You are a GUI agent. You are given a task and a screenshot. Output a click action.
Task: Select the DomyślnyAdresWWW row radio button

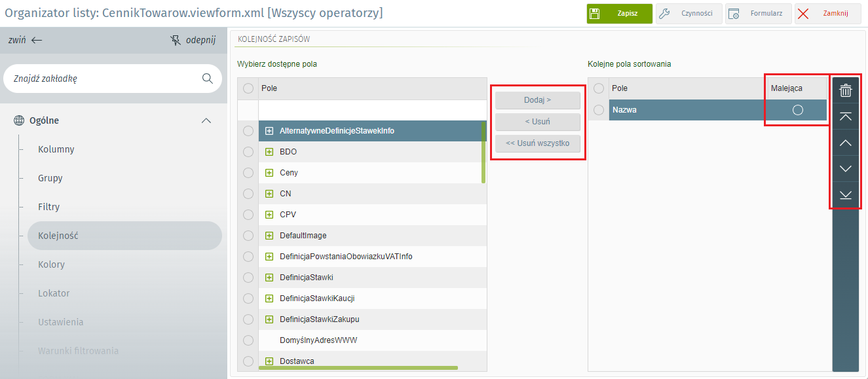coord(248,340)
